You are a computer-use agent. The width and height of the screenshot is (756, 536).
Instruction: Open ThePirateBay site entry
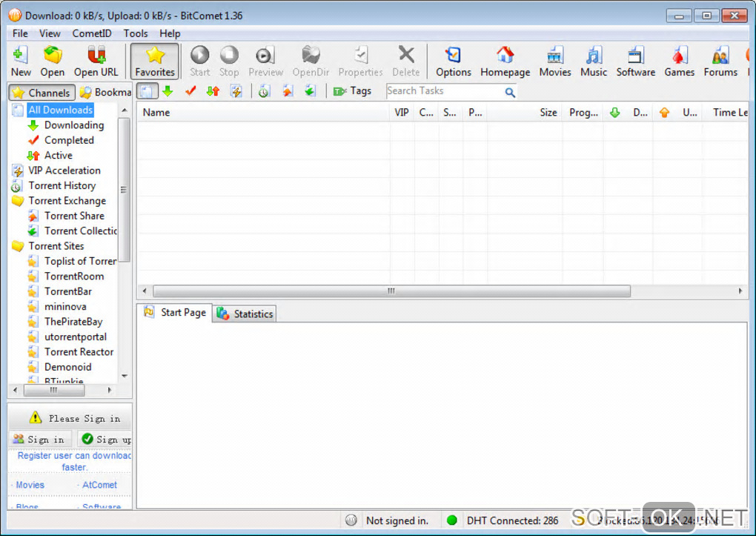pyautogui.click(x=73, y=322)
